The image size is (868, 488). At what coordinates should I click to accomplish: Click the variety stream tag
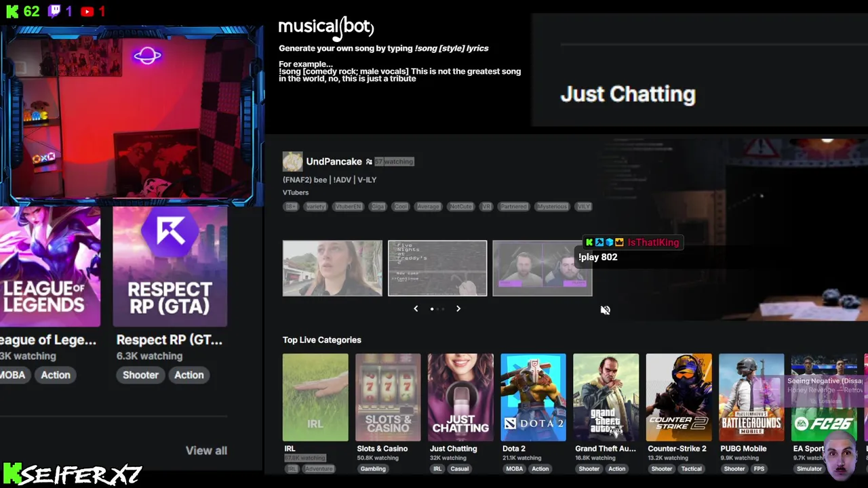point(315,207)
